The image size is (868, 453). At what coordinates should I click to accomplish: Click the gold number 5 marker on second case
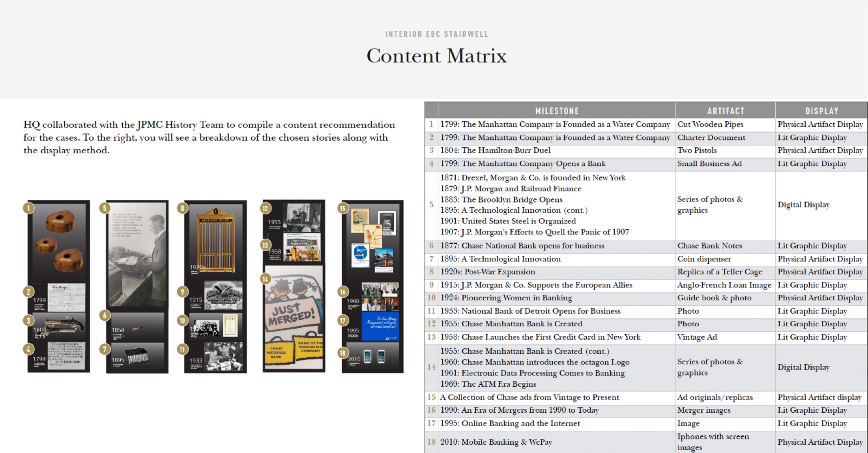(x=105, y=208)
